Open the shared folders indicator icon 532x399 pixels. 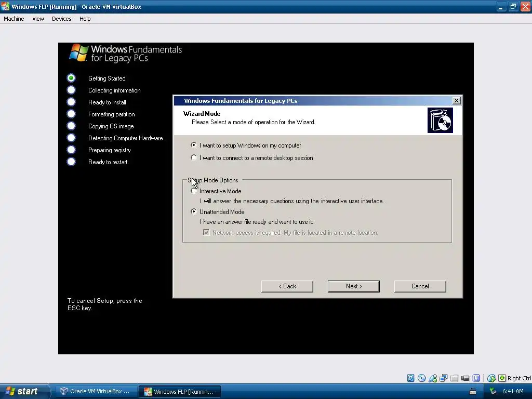click(454, 378)
